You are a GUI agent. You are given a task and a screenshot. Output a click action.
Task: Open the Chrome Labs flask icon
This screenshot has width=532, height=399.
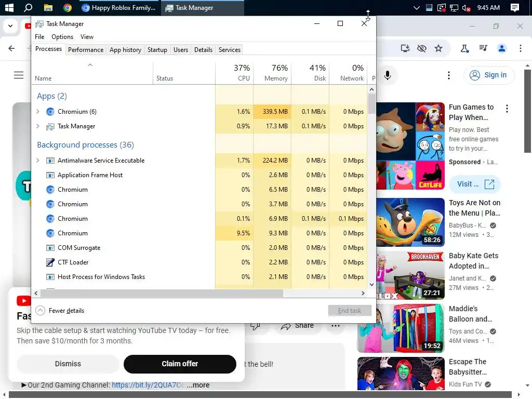click(464, 48)
